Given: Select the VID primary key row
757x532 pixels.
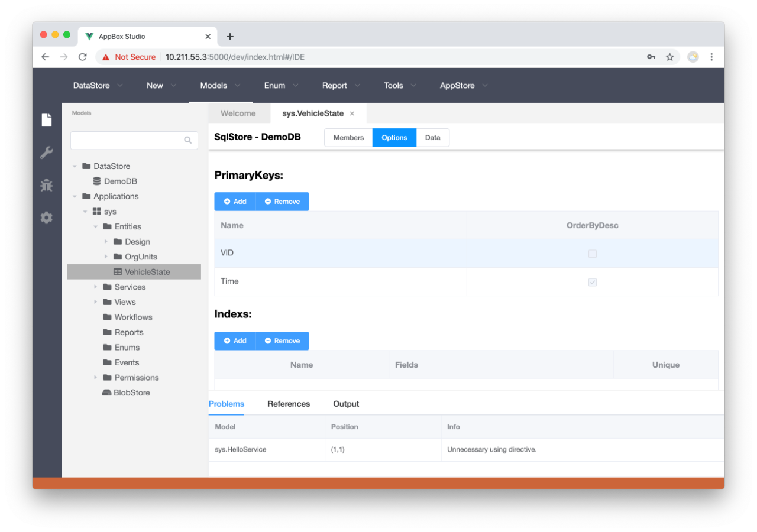Looking at the screenshot, I should (x=466, y=254).
